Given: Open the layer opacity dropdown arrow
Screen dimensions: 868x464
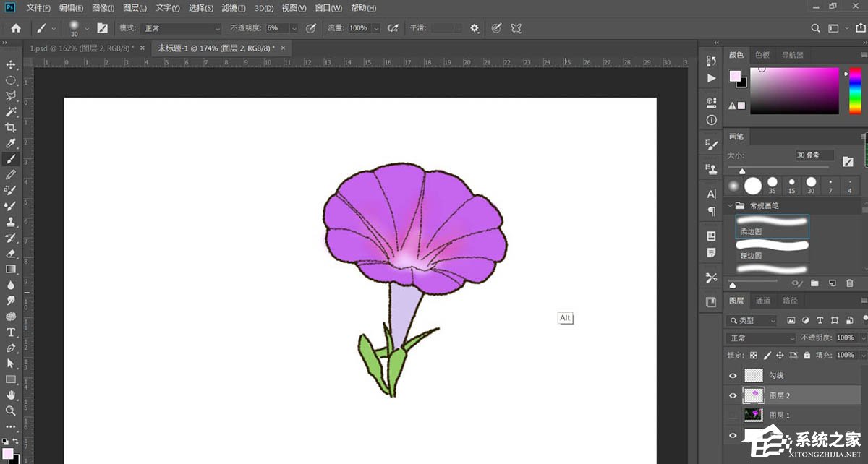Looking at the screenshot, I should (x=862, y=338).
